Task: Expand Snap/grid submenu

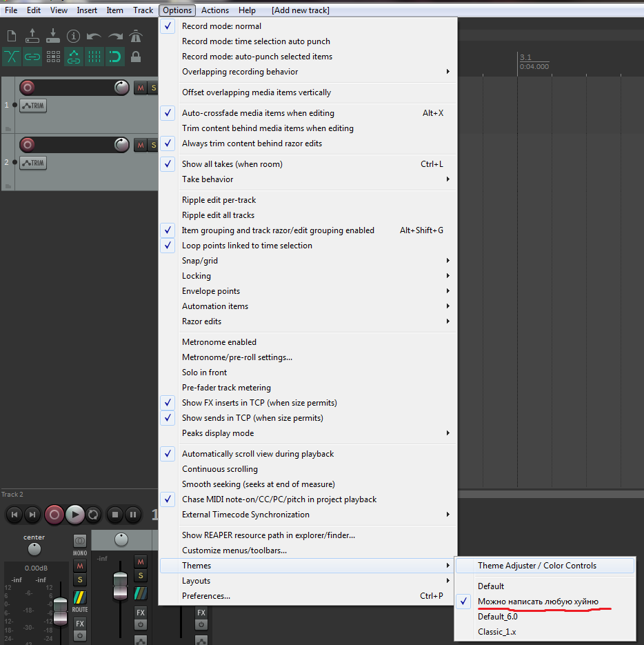Action: pos(308,260)
